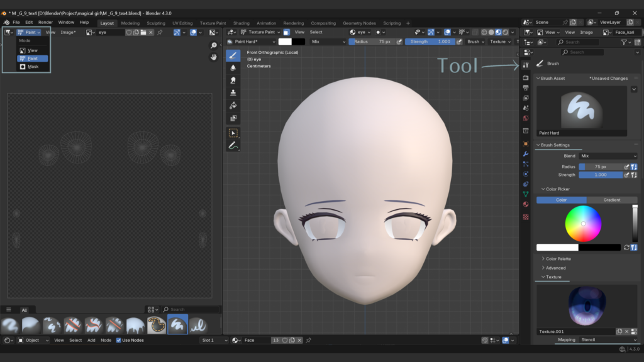Expand the Color Palette section
Screen dimensions: 644x362
[x=558, y=258]
